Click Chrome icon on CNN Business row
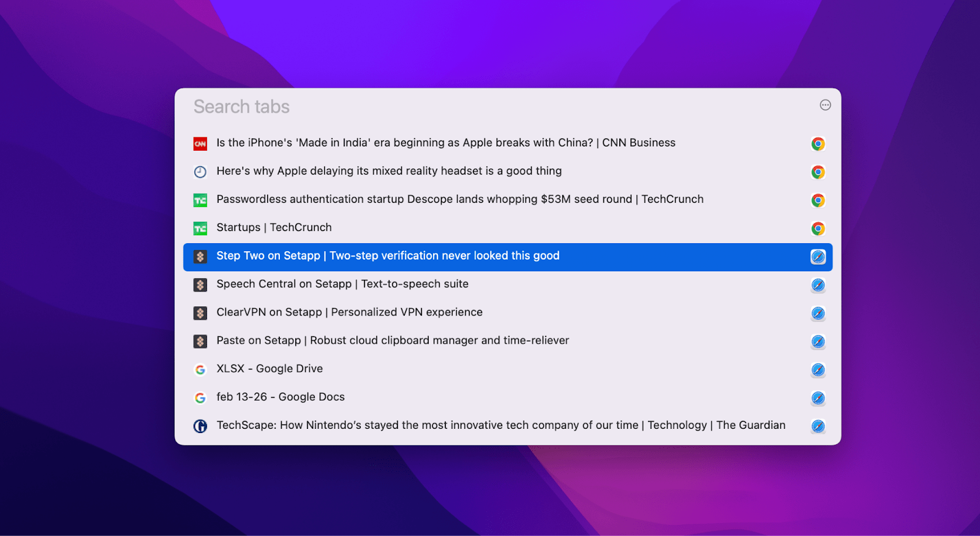 (x=818, y=144)
